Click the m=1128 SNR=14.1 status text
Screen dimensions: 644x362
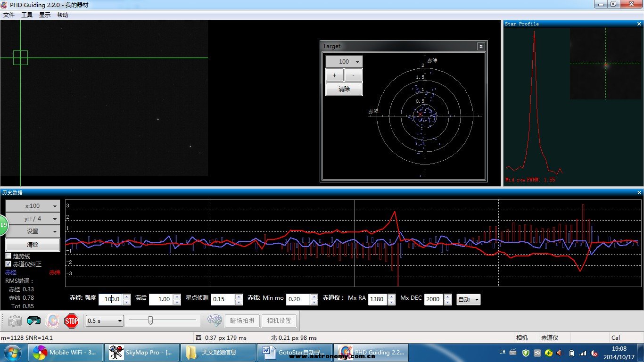[27, 337]
